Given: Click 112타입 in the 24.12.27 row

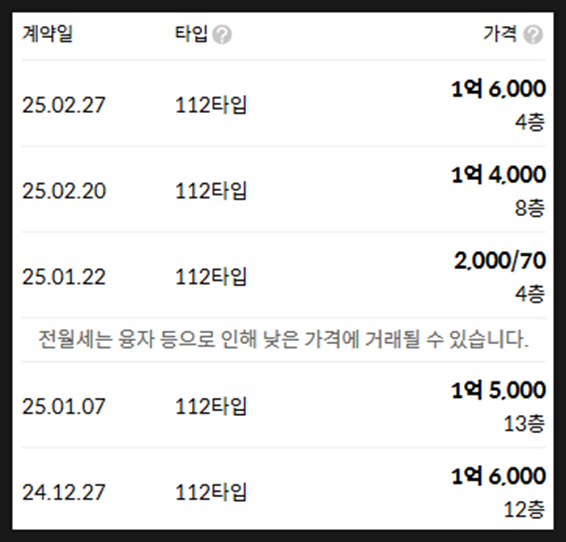Looking at the screenshot, I should (x=211, y=492).
